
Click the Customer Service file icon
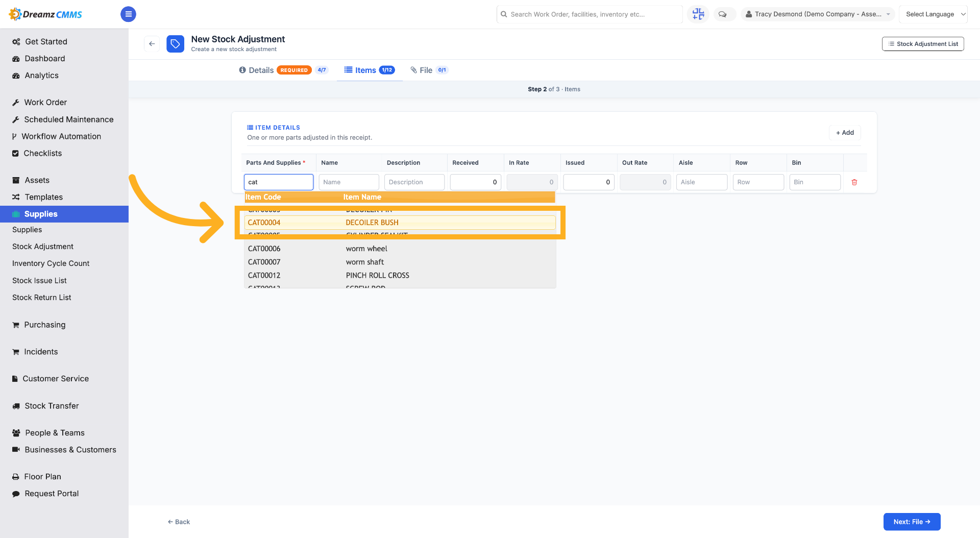click(x=15, y=379)
